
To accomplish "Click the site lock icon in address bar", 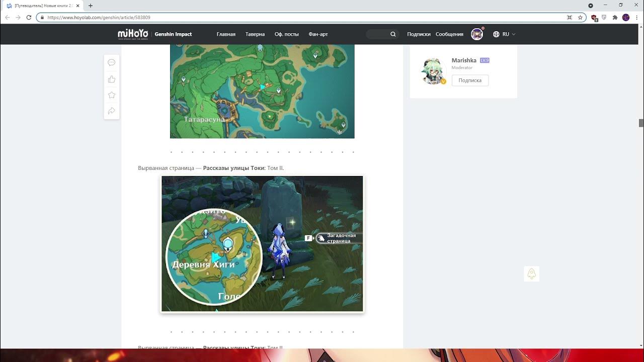I will tap(42, 17).
